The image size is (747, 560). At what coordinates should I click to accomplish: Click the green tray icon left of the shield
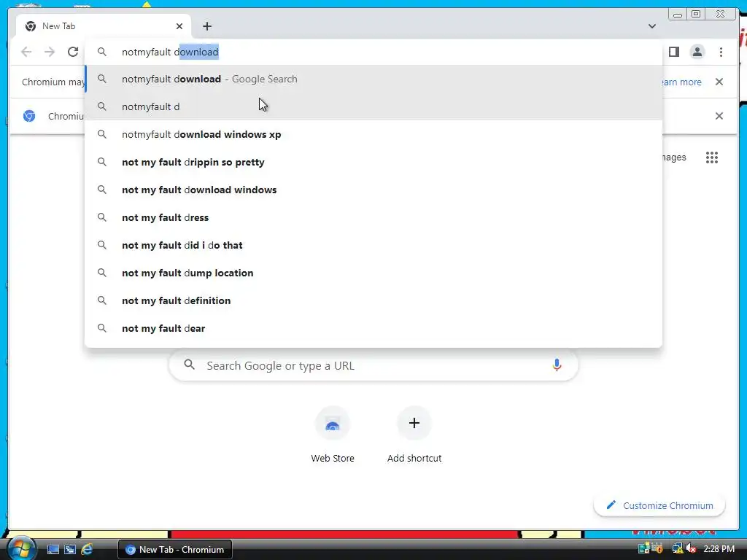644,548
